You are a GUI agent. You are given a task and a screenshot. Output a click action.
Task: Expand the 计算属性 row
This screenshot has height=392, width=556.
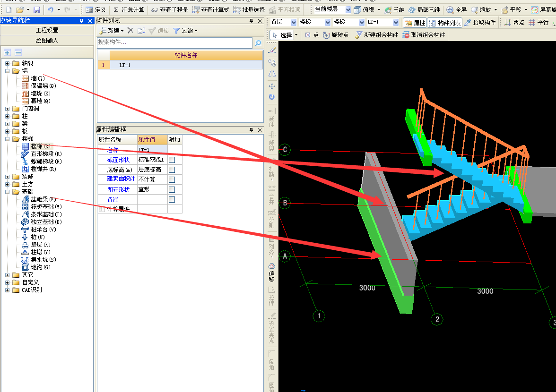coord(102,209)
